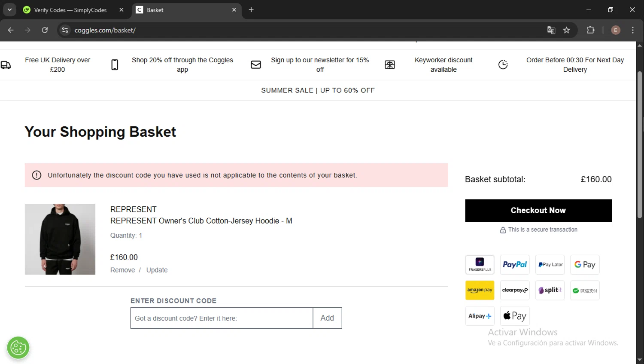Select the Splitit payment icon
The width and height of the screenshot is (644, 364).
550,290
